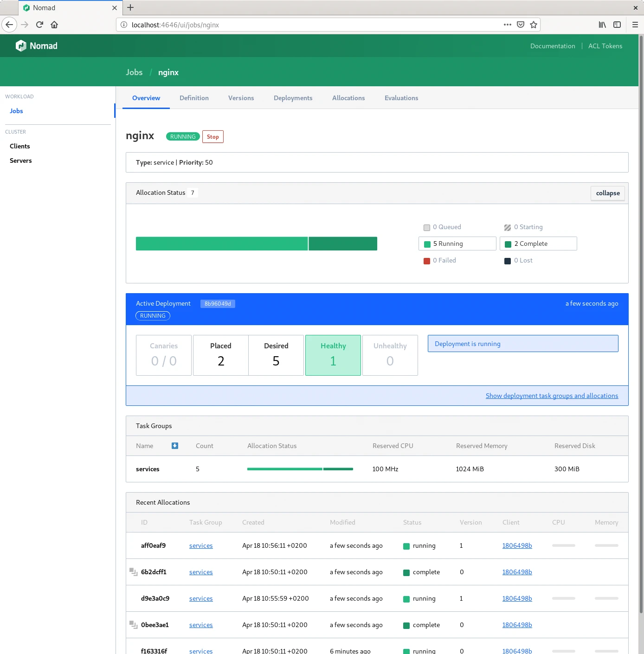Open Servers in the Cluster sidebar
This screenshot has width=644, height=654.
tap(21, 160)
